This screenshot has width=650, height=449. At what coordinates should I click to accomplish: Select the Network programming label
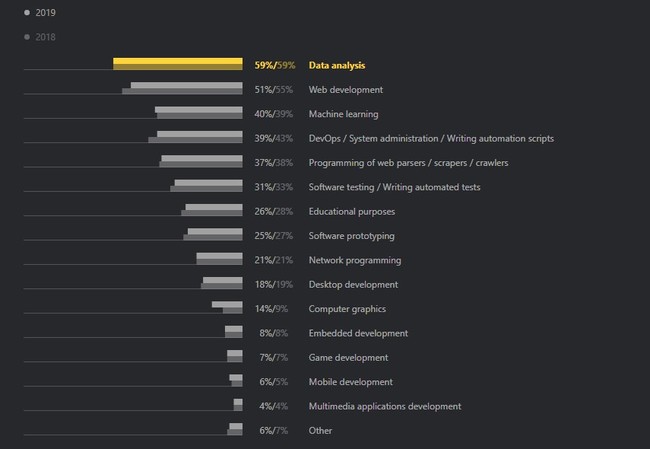tap(354, 260)
